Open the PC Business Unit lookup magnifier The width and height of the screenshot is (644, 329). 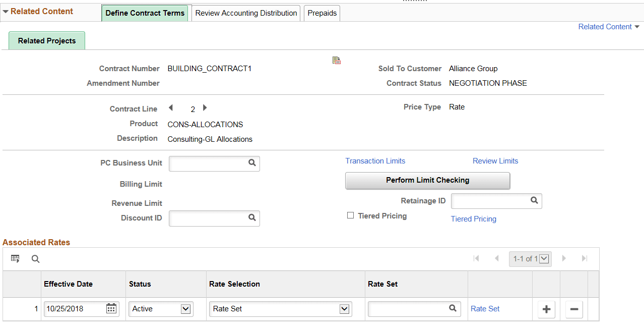tap(252, 163)
